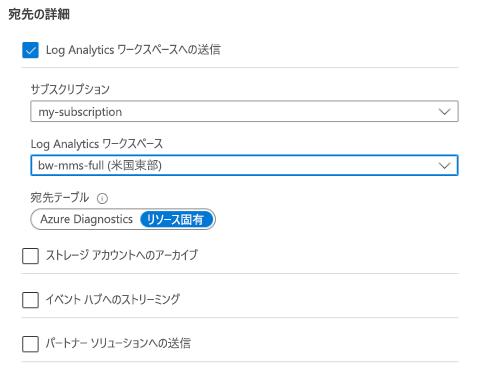Screen dimensions: 499x379
Task: Open the Log Analytics ワークスペース dropdown arrow
Action: (x=444, y=165)
